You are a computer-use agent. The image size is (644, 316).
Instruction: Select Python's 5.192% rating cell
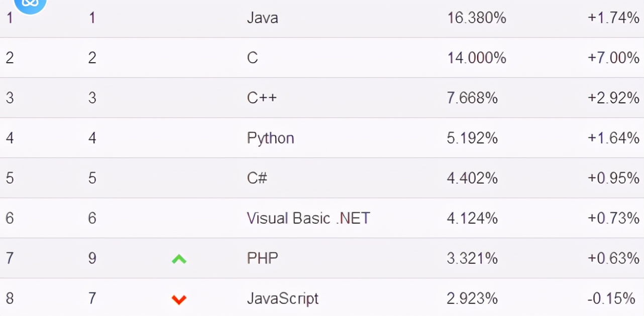472,138
